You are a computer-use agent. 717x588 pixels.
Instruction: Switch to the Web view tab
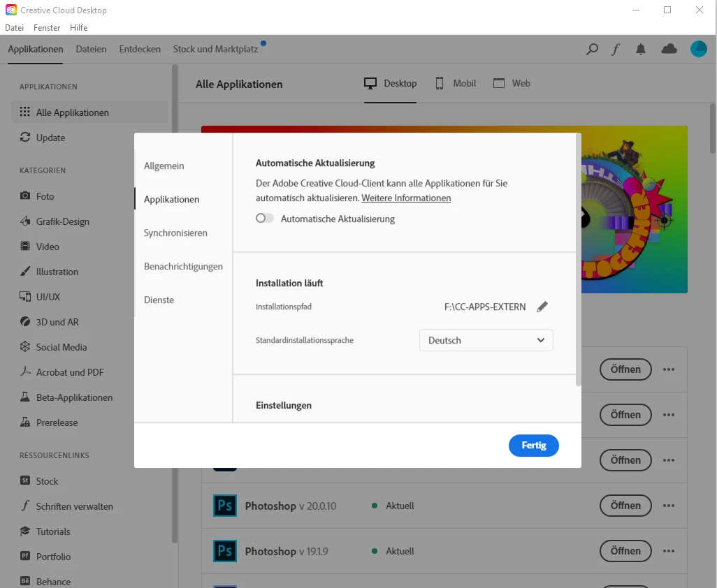[x=512, y=83]
